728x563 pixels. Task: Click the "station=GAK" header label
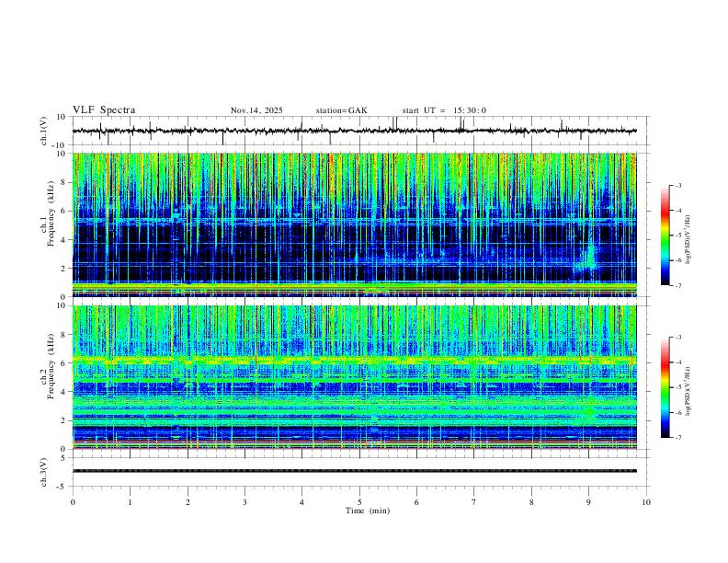[342, 110]
